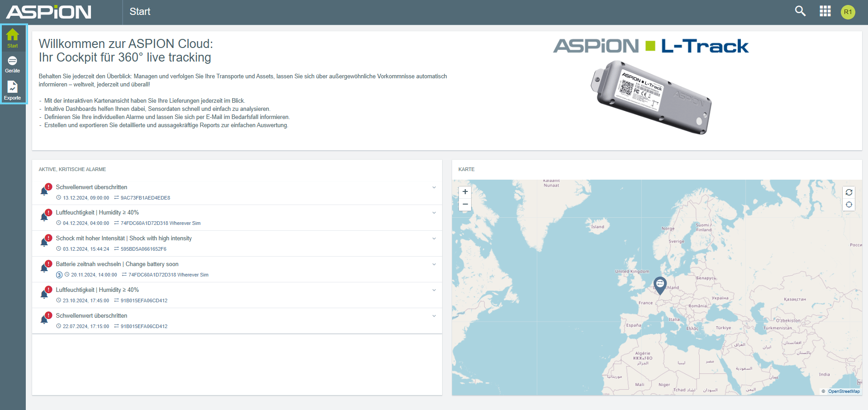This screenshot has height=410, width=868.
Task: Refresh the map view
Action: (849, 192)
